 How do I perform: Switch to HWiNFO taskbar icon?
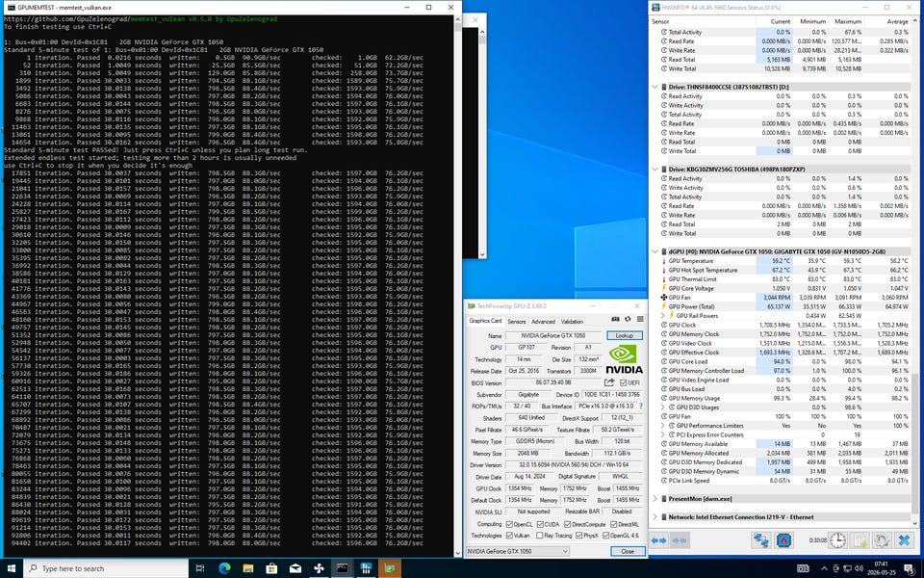[366, 568]
